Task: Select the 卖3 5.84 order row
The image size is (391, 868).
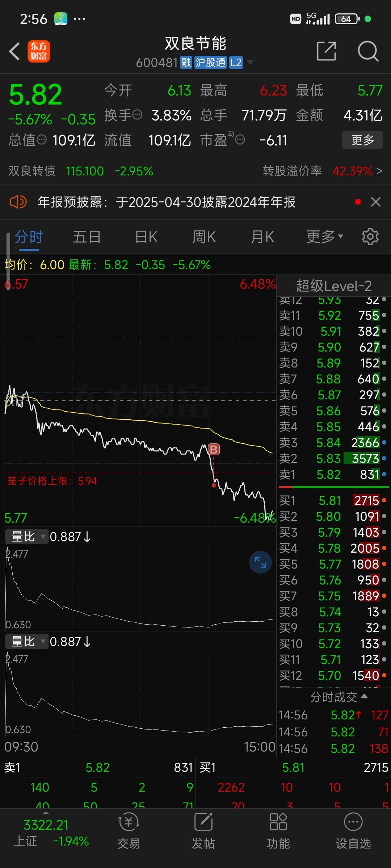Action: click(x=333, y=443)
